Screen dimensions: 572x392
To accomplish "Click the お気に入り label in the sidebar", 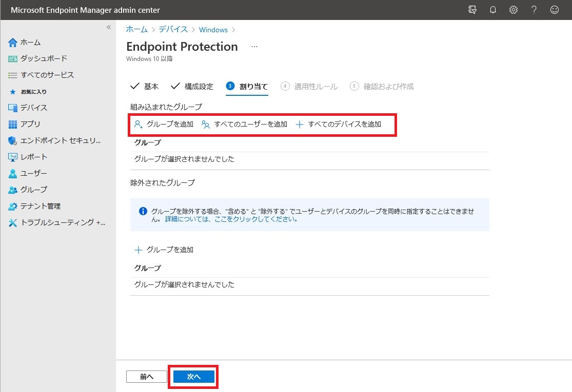I will [33, 92].
